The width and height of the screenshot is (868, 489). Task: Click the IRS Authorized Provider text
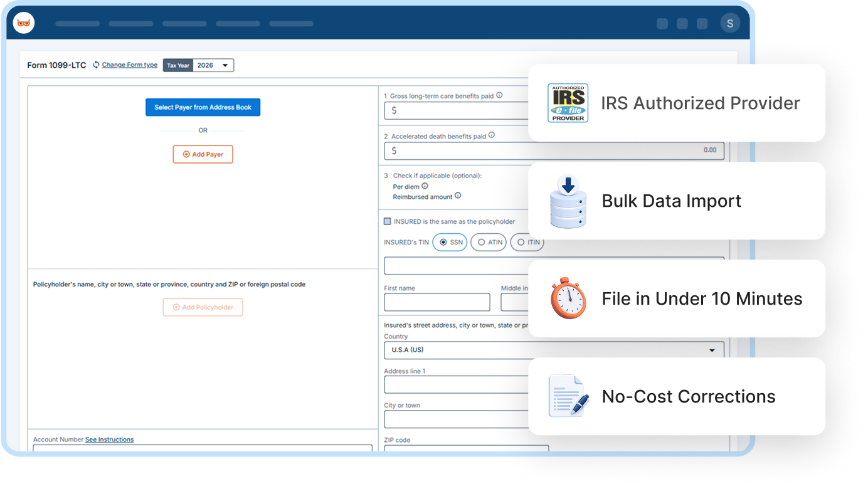click(701, 103)
